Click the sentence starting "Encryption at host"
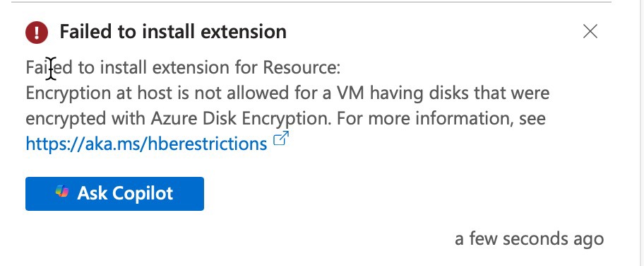This screenshot has height=266, width=644. (287, 105)
